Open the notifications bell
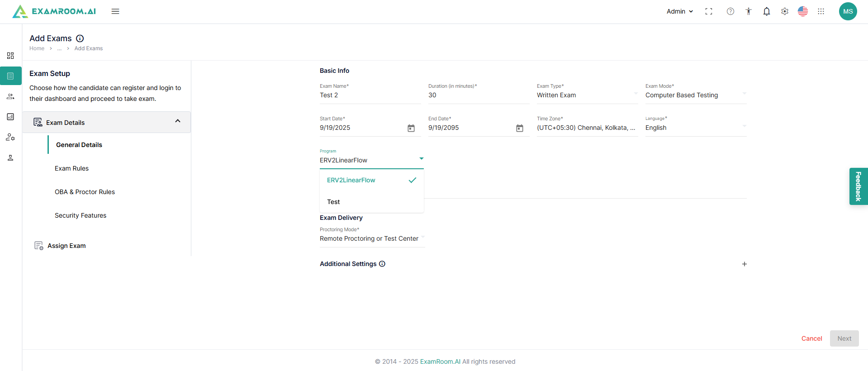 click(x=767, y=11)
